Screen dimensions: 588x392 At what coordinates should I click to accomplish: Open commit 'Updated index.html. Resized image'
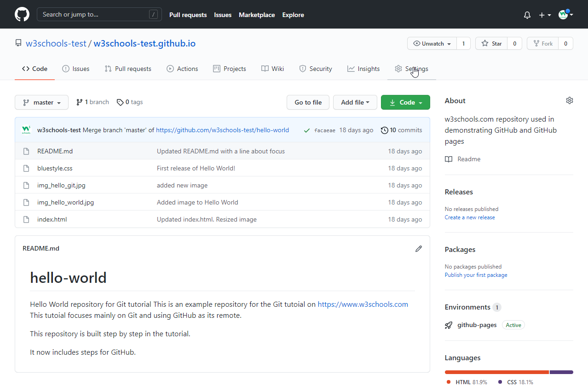207,219
